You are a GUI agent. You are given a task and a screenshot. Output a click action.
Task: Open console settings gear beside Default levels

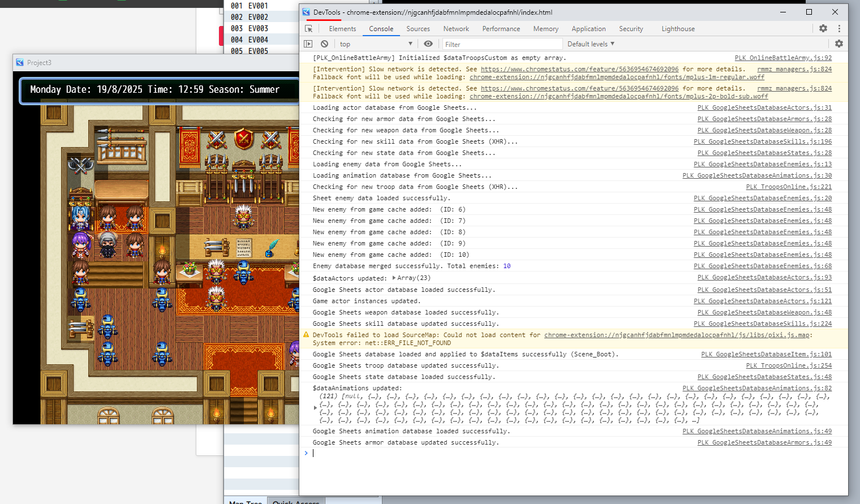839,44
